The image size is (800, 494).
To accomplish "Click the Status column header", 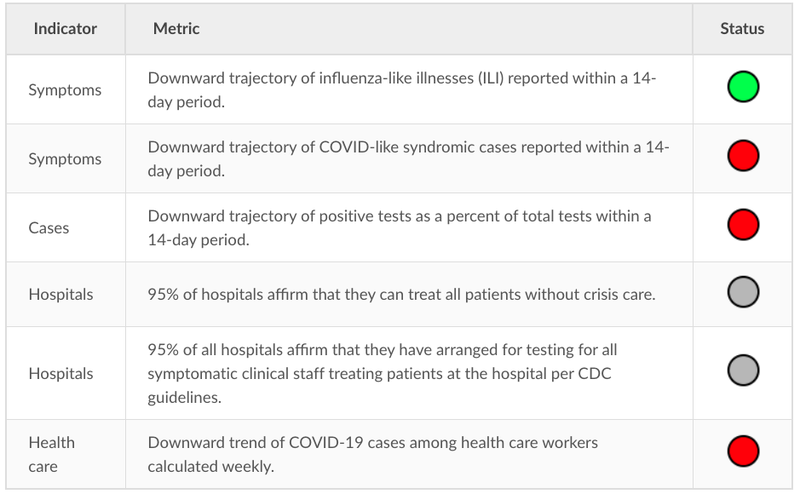I will [742, 29].
